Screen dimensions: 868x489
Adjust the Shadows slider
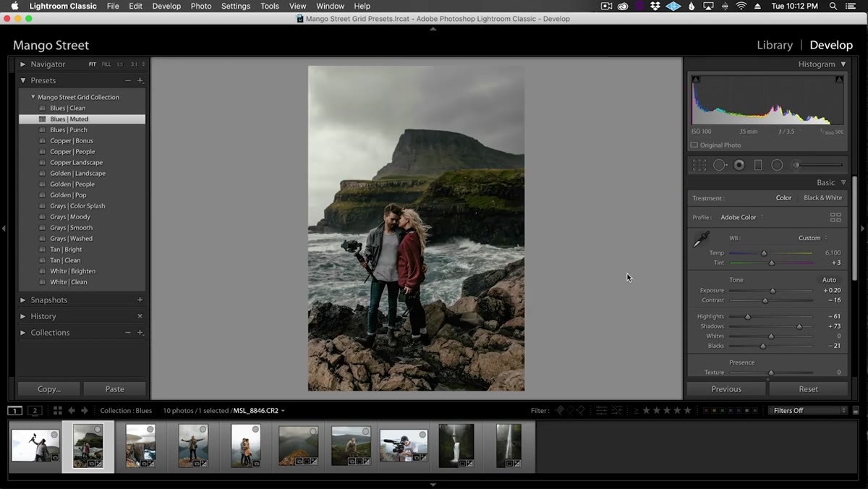[799, 326]
